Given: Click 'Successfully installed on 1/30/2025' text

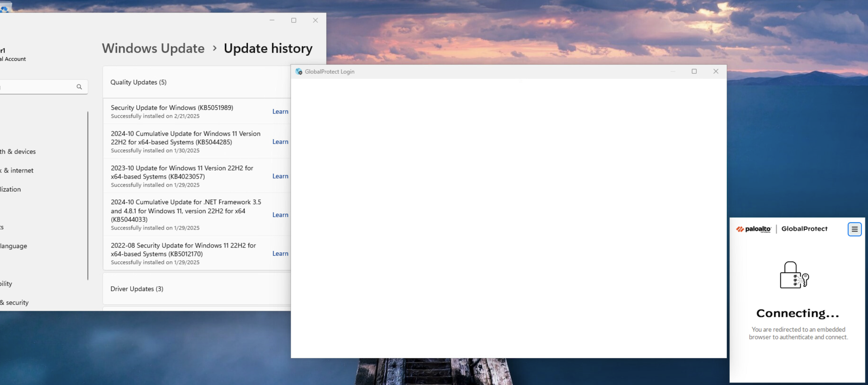Looking at the screenshot, I should pos(155,150).
